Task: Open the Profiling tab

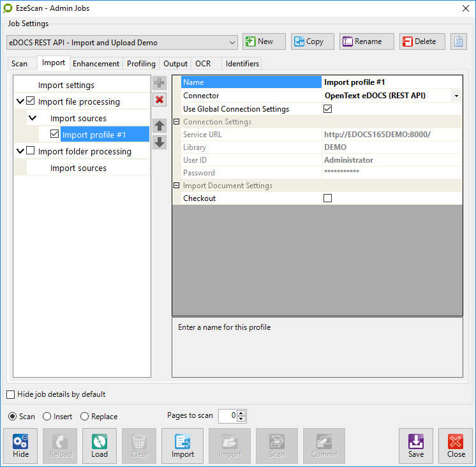Action: 141,64
